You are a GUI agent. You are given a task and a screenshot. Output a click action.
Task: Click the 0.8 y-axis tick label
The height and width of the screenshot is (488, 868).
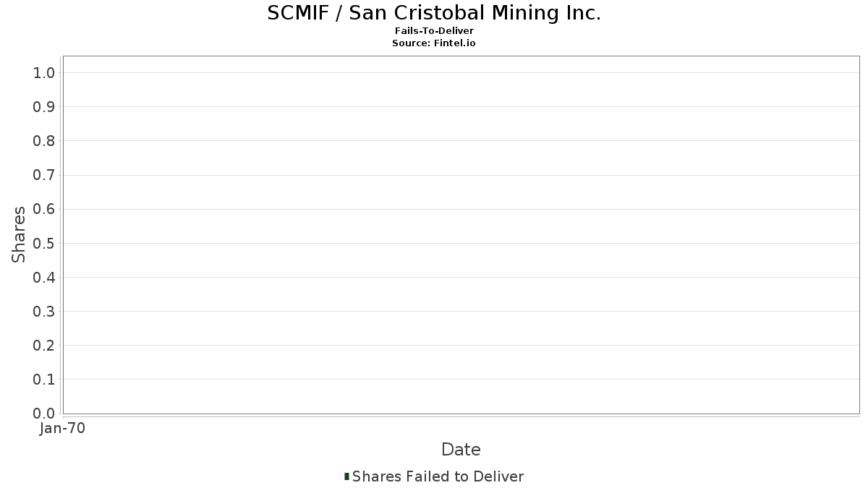tap(44, 141)
